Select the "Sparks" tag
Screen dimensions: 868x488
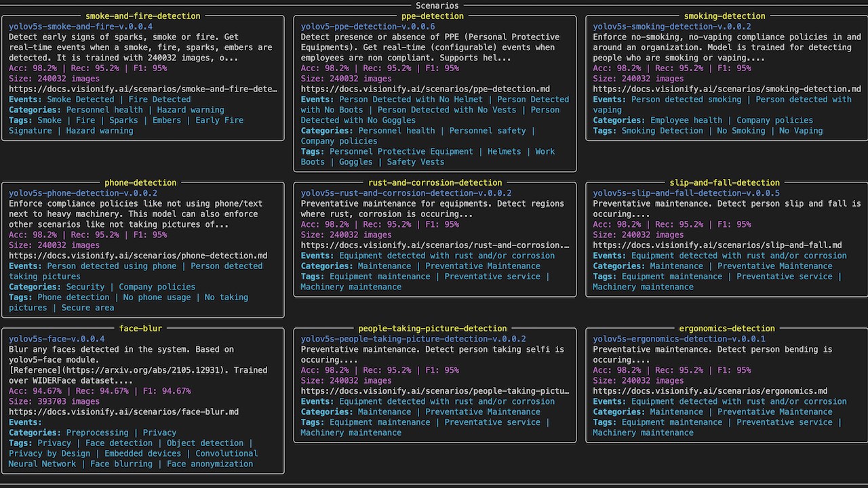pyautogui.click(x=123, y=120)
